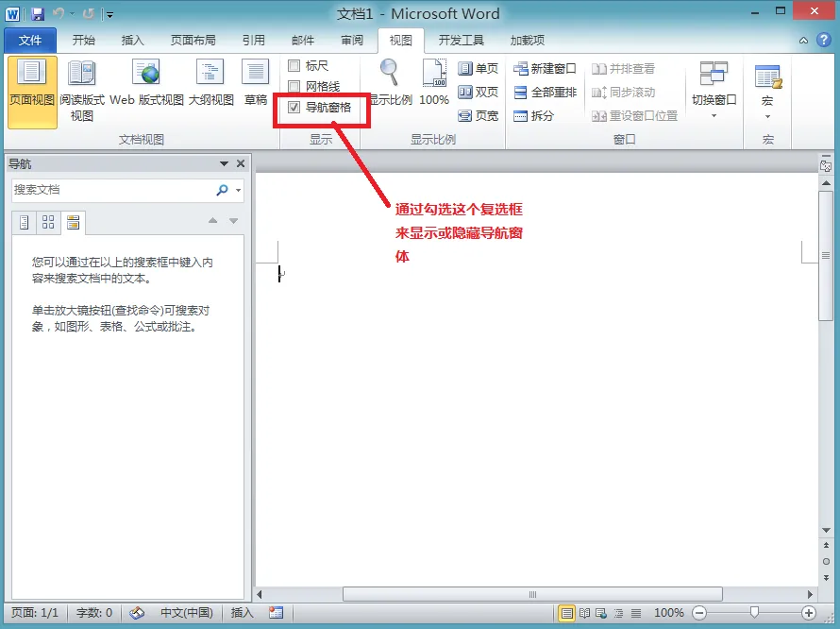Switch to print layout via status bar
The height and width of the screenshot is (629, 840).
(x=566, y=612)
